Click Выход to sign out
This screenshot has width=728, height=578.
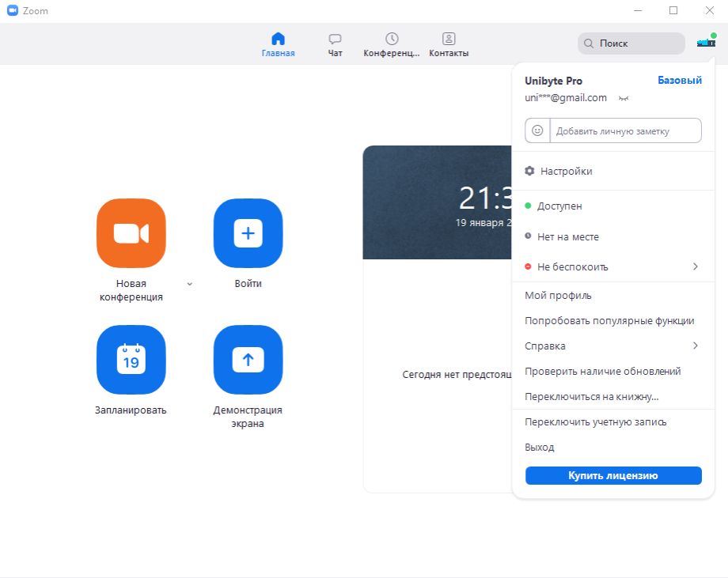coord(612,448)
